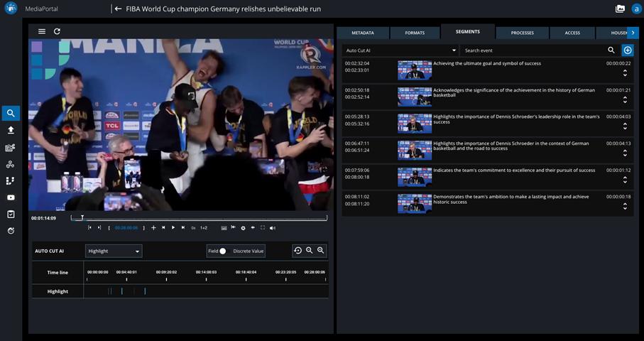Expand segment 'Achieving the ultimate goal' row
Screen dimensions: 644x341
pyautogui.click(x=625, y=73)
